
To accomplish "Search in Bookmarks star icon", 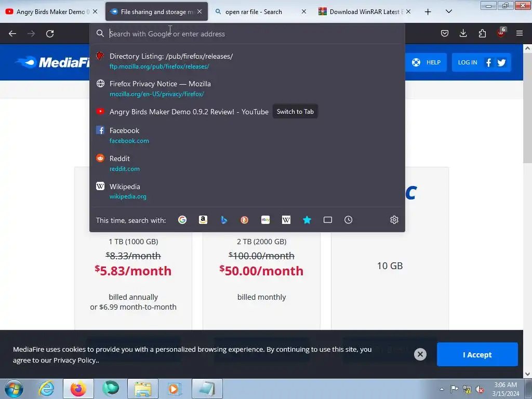I will [307, 220].
